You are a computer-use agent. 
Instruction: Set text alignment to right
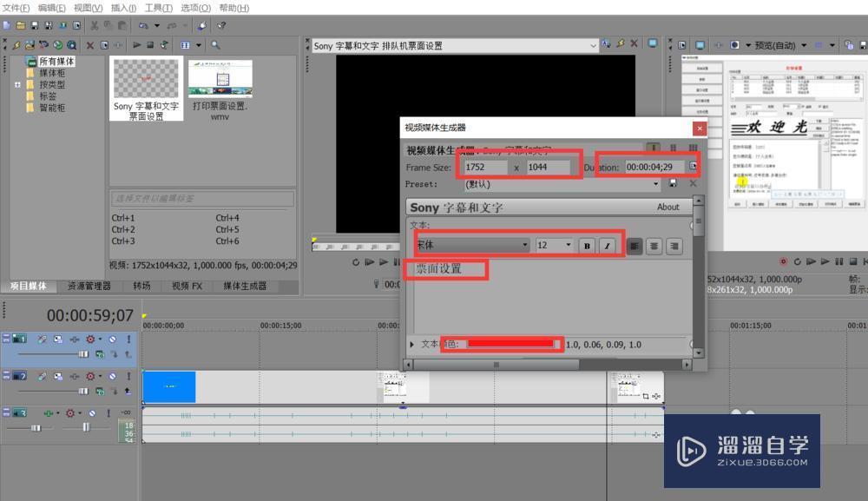(x=674, y=247)
